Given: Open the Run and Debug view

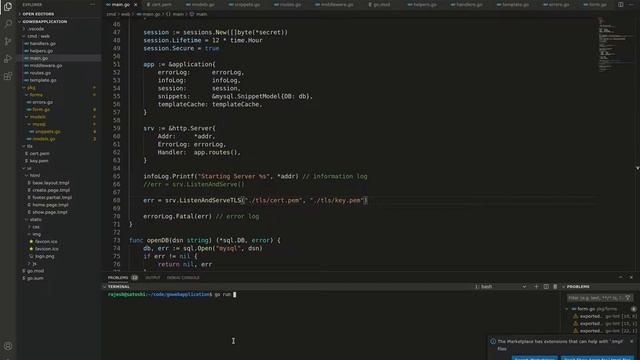Looking at the screenshot, I should click(x=8, y=59).
